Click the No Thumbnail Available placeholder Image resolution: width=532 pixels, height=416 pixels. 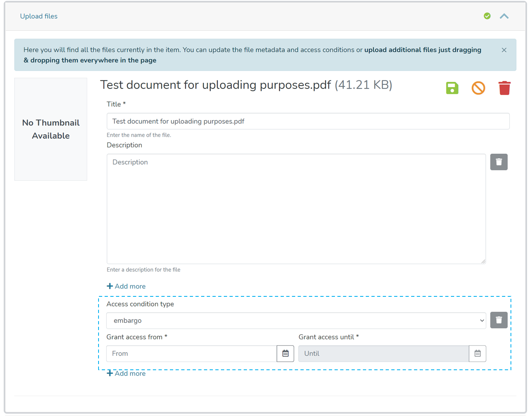click(x=51, y=129)
